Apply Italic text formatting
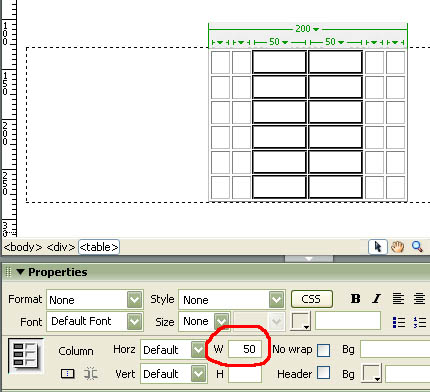 [x=376, y=299]
